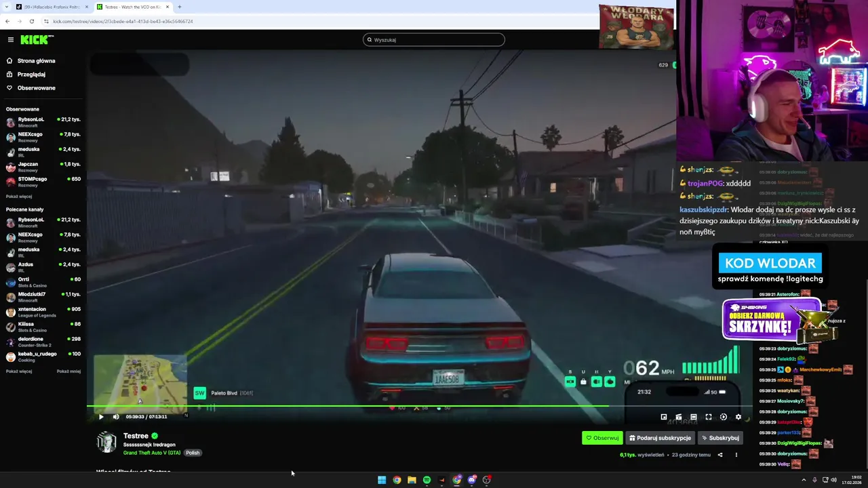Open RybsonLoL under Obserwowane list
This screenshot has height=488, width=868.
coord(43,122)
